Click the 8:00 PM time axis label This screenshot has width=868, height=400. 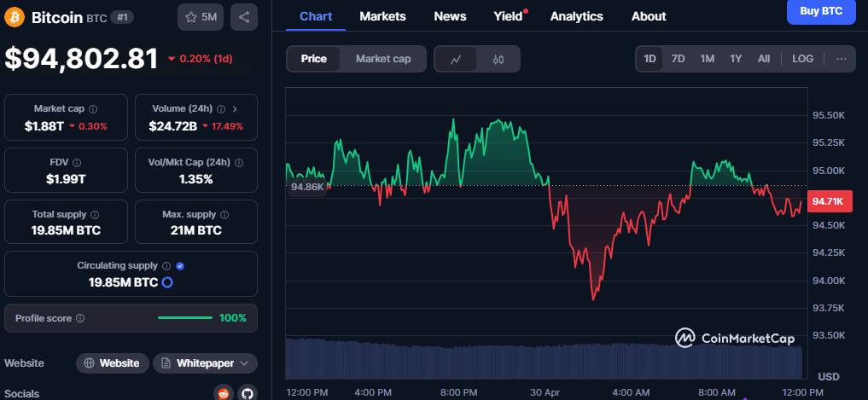tap(459, 392)
